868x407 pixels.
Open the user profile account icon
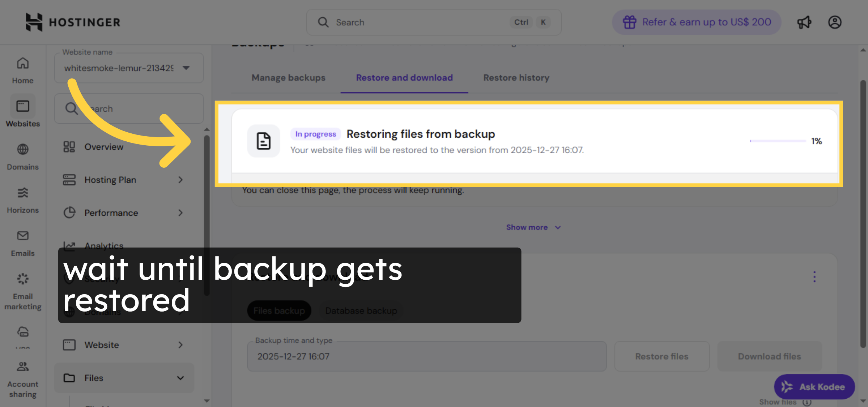point(835,22)
